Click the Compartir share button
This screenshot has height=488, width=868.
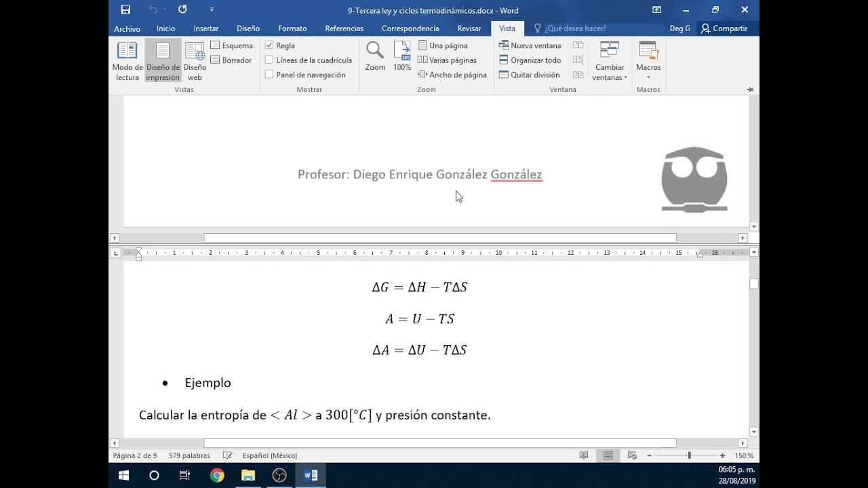(x=724, y=28)
